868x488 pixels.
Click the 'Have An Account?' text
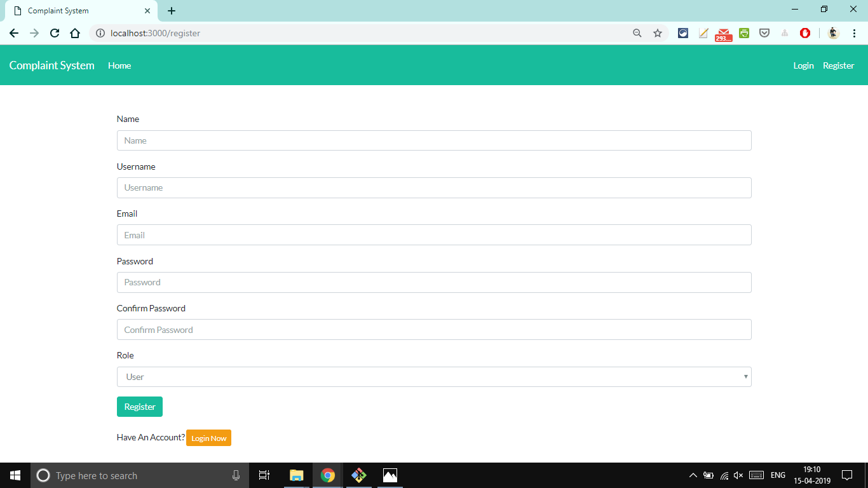point(151,437)
